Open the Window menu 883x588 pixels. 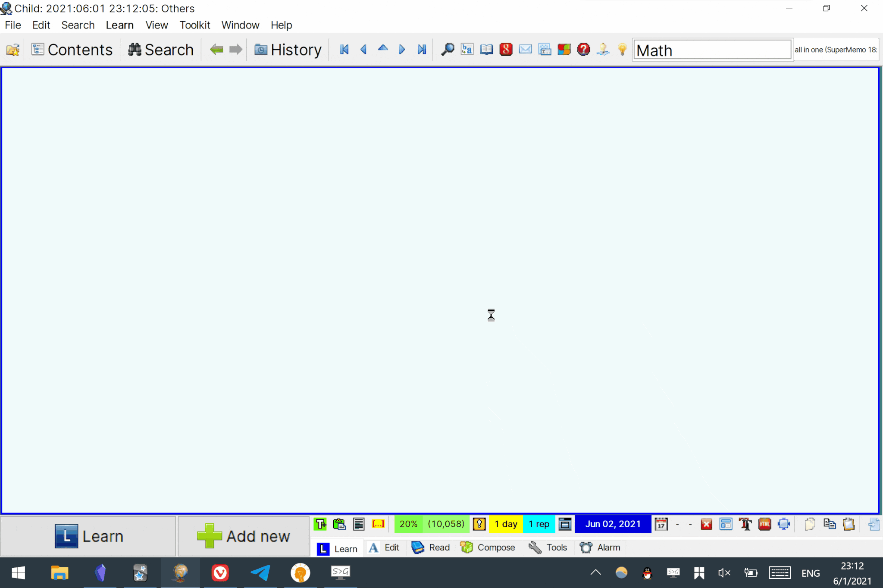coord(240,25)
